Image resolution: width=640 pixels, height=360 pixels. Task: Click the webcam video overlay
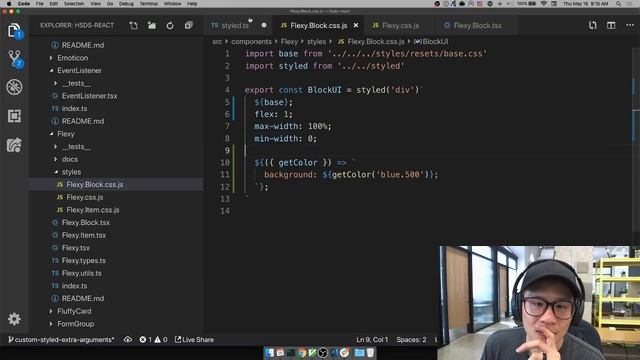pos(540,302)
